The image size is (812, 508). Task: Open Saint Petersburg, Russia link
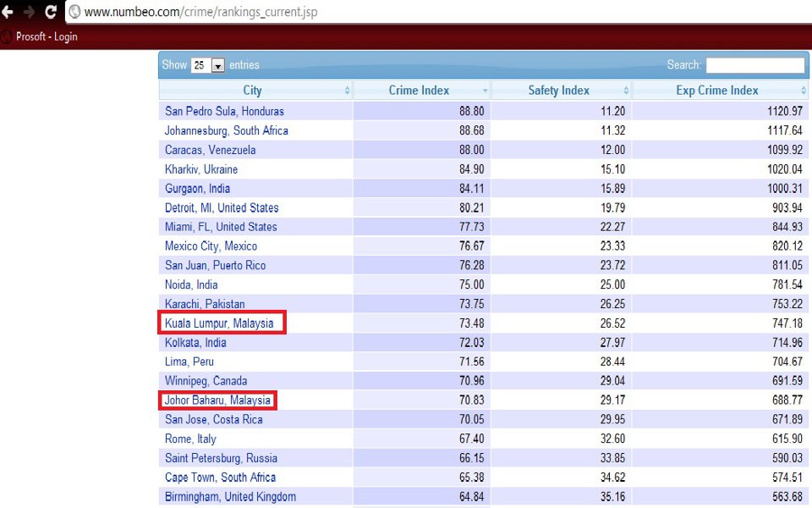221,458
